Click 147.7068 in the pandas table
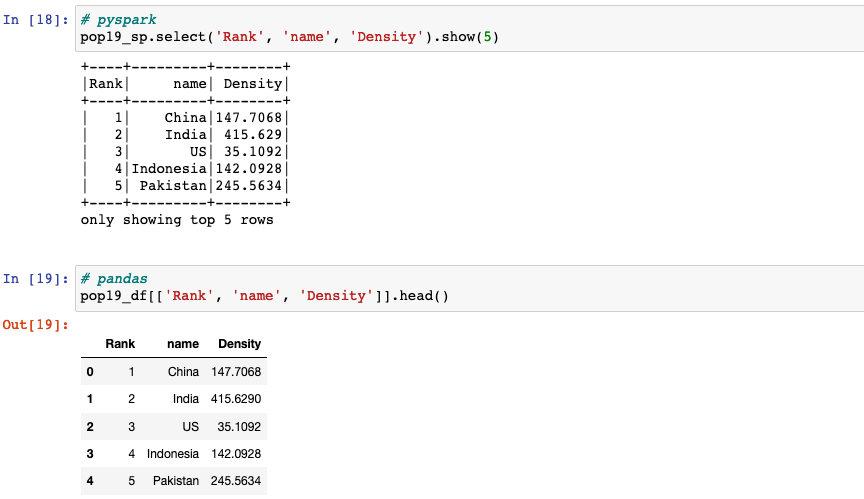 click(x=236, y=372)
